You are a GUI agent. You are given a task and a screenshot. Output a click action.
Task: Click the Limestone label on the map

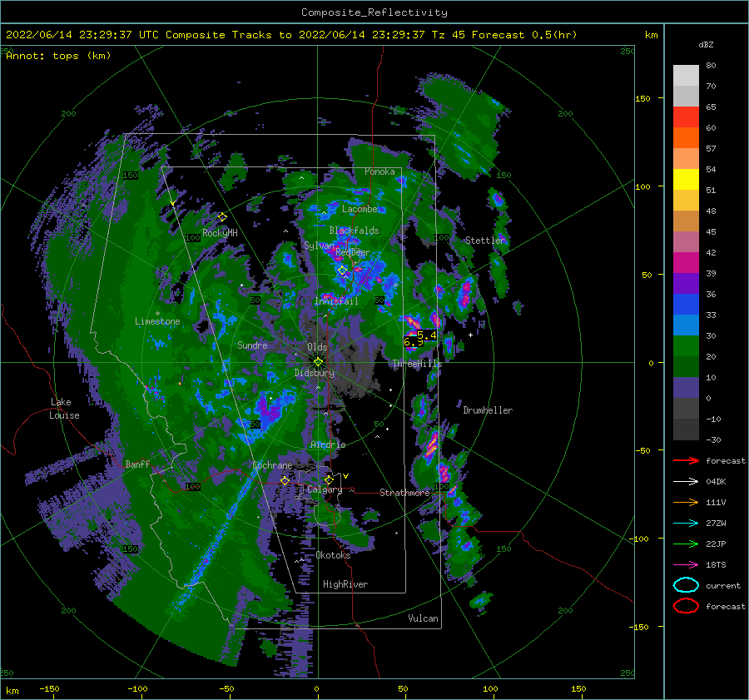pos(157,321)
